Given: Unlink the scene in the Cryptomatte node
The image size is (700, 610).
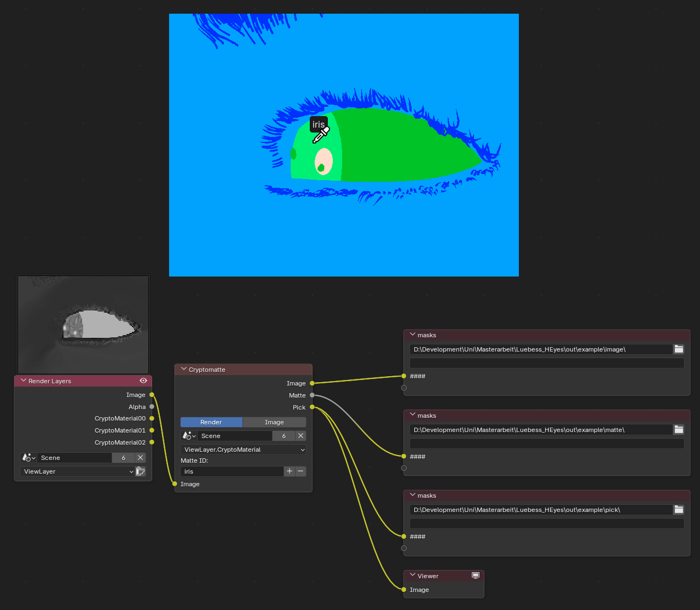Looking at the screenshot, I should click(300, 436).
